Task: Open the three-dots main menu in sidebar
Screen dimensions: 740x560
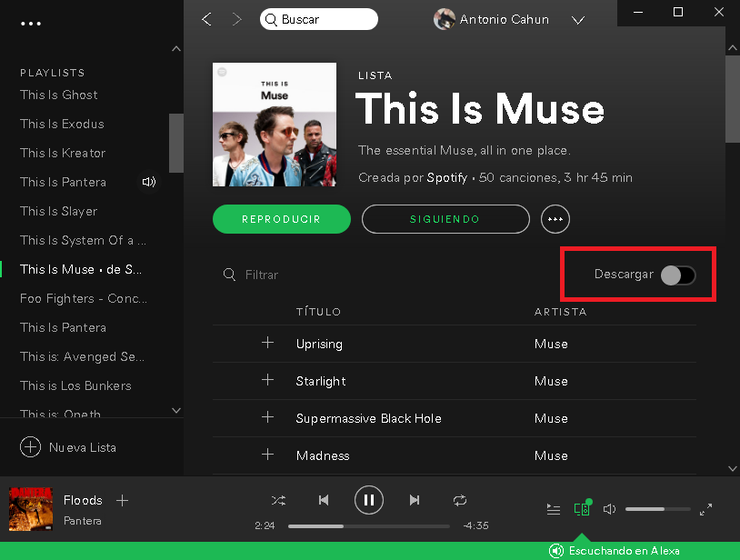Action: (x=31, y=23)
